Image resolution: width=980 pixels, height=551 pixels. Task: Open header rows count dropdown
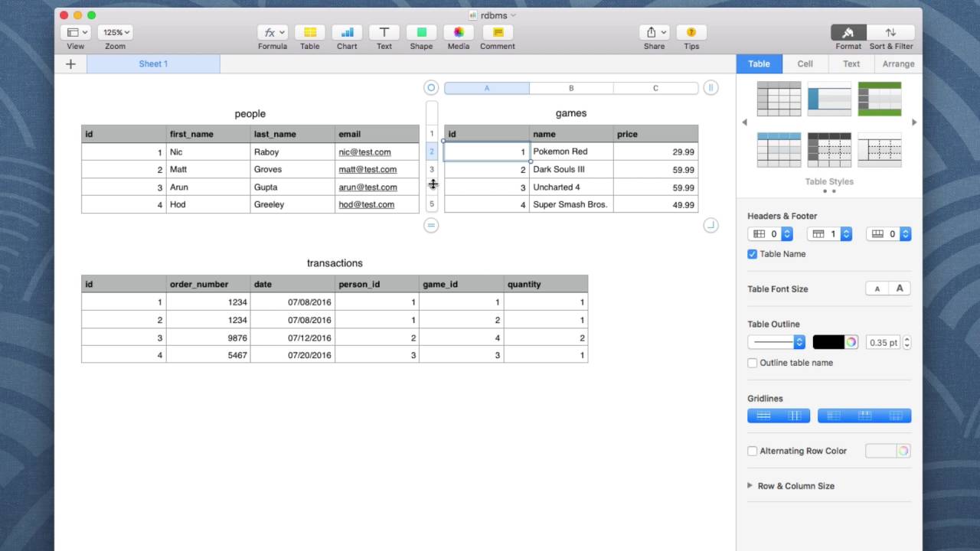tap(830, 234)
